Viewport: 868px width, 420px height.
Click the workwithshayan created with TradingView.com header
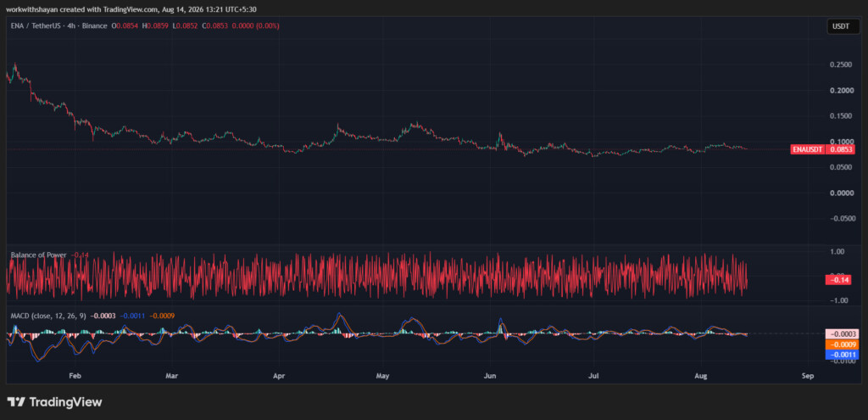131,9
